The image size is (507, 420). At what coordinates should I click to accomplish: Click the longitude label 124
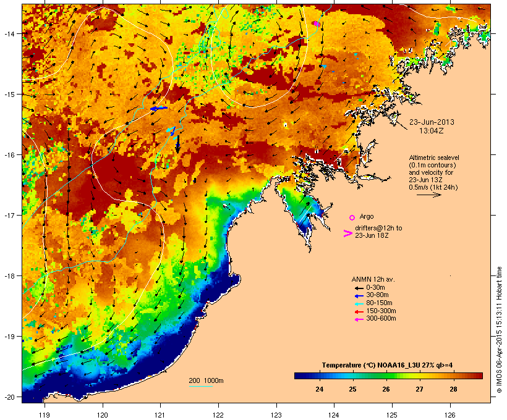click(x=334, y=415)
